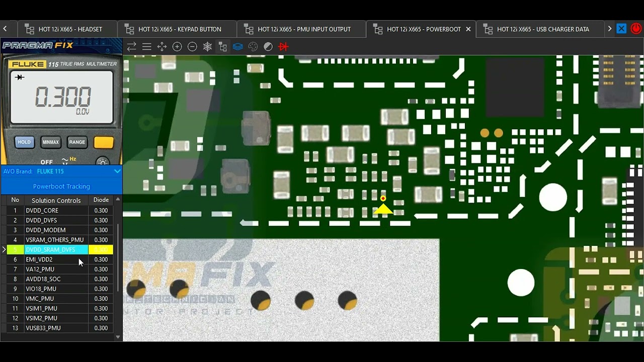Screen dimensions: 644x362
Task: Click the zoom in plus icon
Action: (177, 47)
